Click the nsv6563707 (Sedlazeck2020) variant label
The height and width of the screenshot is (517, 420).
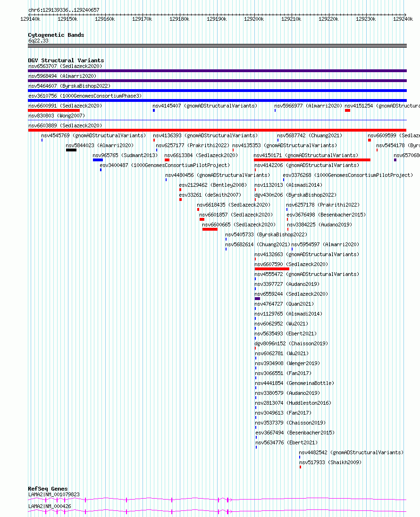pyautogui.click(x=65, y=66)
